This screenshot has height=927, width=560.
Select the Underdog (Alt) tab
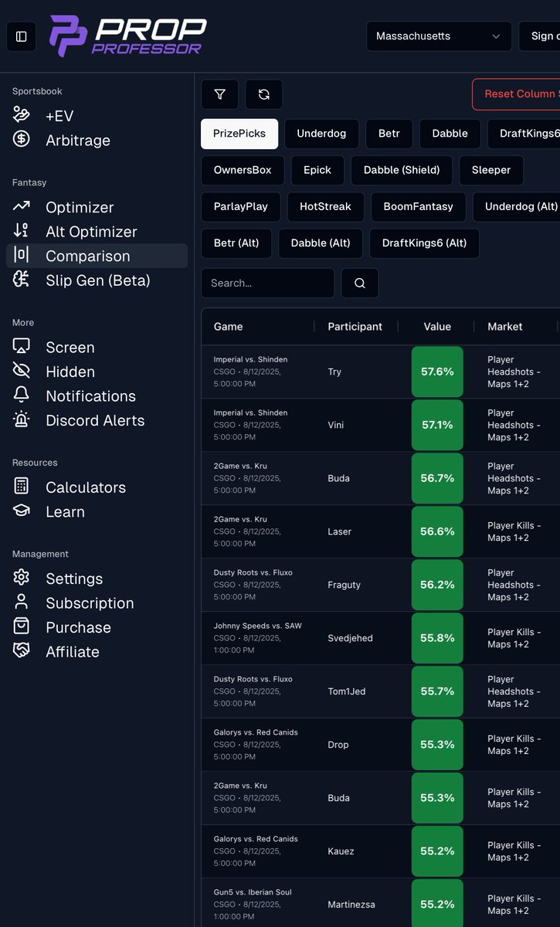(x=516, y=206)
